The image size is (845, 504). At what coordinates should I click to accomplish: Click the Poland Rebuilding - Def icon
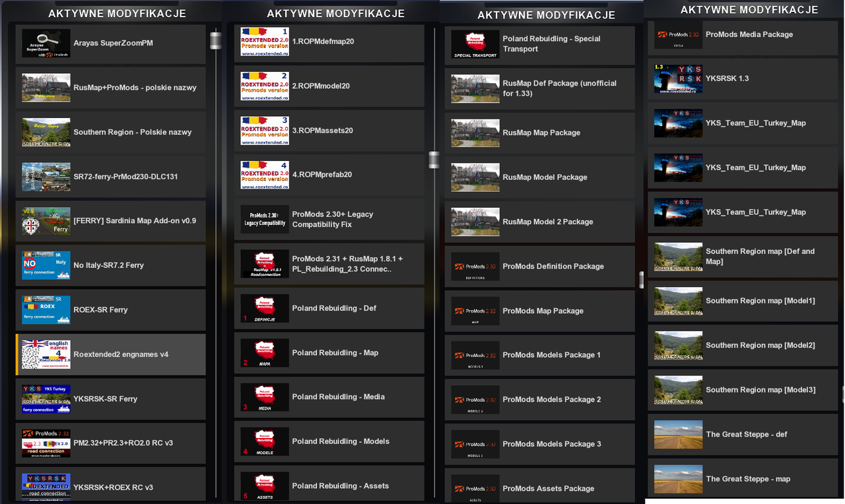[265, 308]
